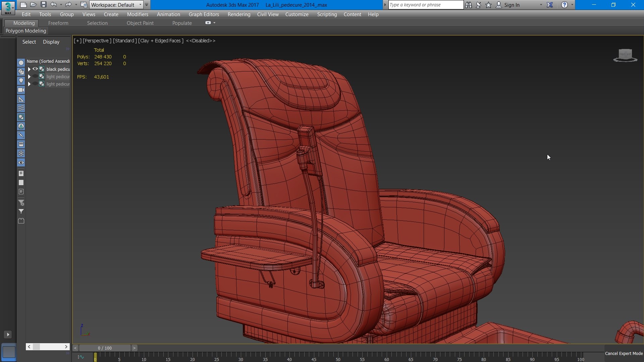
Task: Click the Polygon Modeling panel button
Action: [26, 31]
